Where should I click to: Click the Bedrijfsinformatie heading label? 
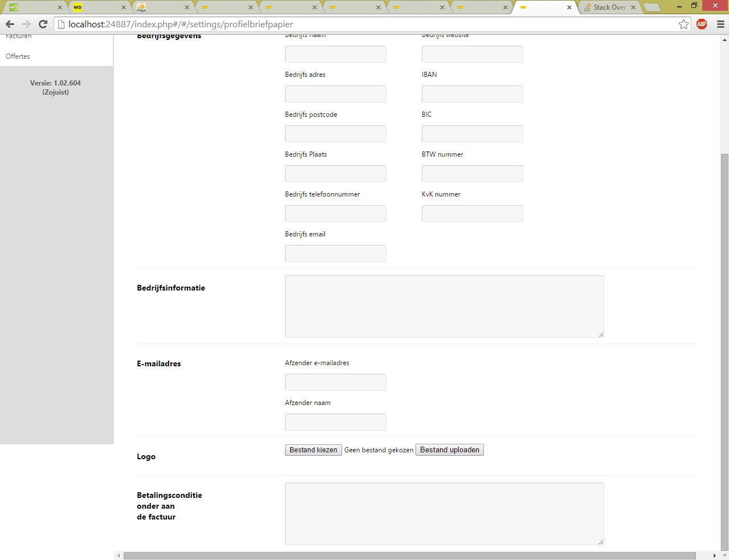[171, 288]
